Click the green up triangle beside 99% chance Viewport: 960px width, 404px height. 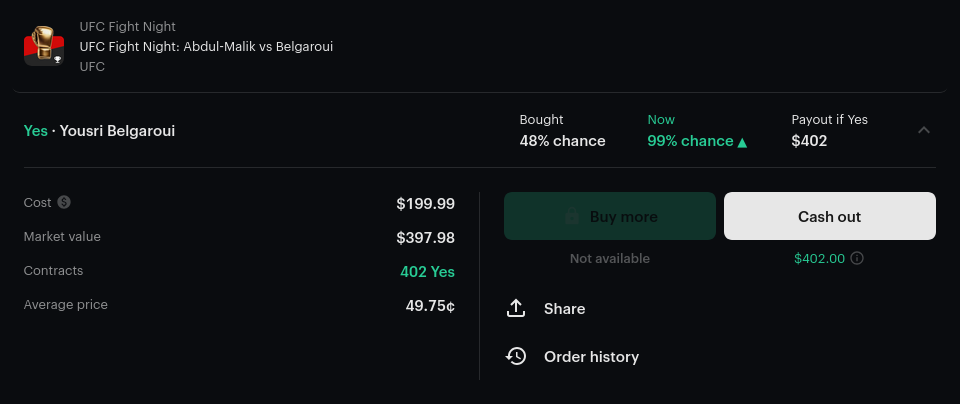point(742,142)
